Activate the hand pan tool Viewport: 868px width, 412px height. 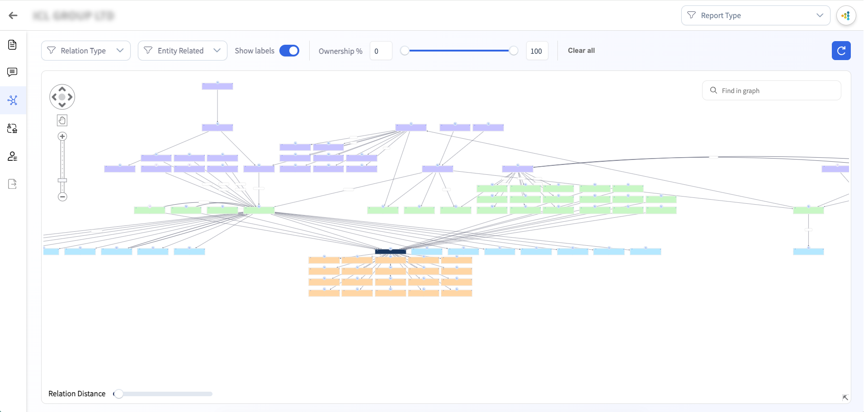coord(62,121)
